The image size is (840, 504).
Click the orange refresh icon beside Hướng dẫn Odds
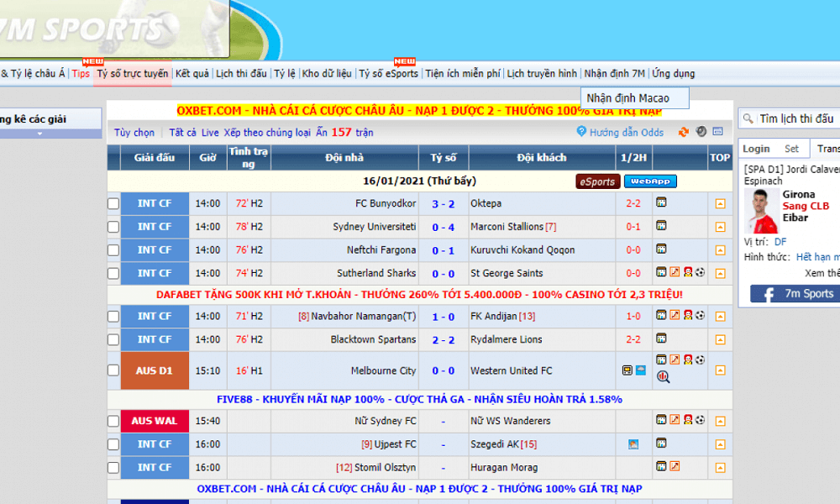tap(683, 132)
